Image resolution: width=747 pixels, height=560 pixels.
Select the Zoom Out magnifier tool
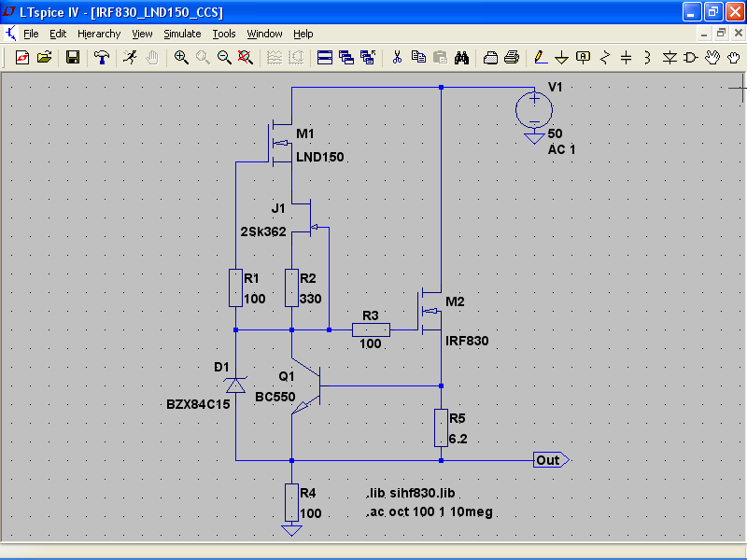pos(224,58)
